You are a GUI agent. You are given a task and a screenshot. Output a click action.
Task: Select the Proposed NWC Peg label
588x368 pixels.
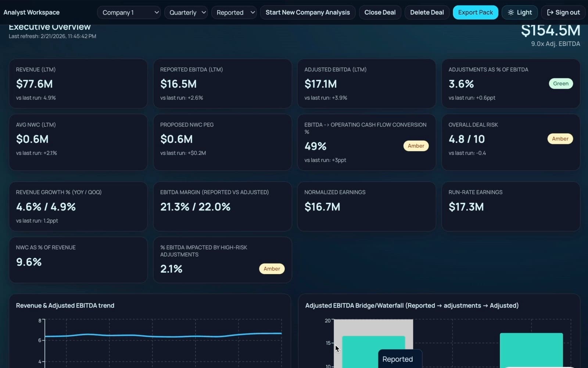[187, 125]
